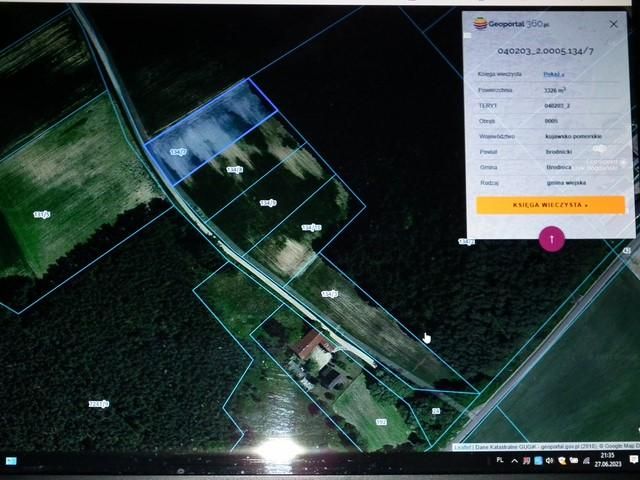The width and height of the screenshot is (640, 480).
Task: Click the TERYT value 040203_2
Action: (x=557, y=106)
